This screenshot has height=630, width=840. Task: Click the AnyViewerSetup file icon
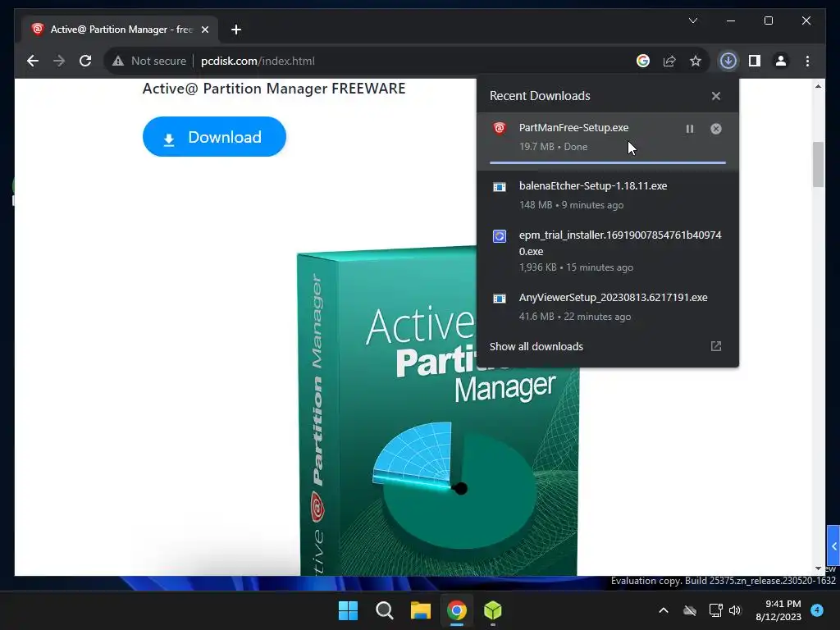[x=500, y=299]
